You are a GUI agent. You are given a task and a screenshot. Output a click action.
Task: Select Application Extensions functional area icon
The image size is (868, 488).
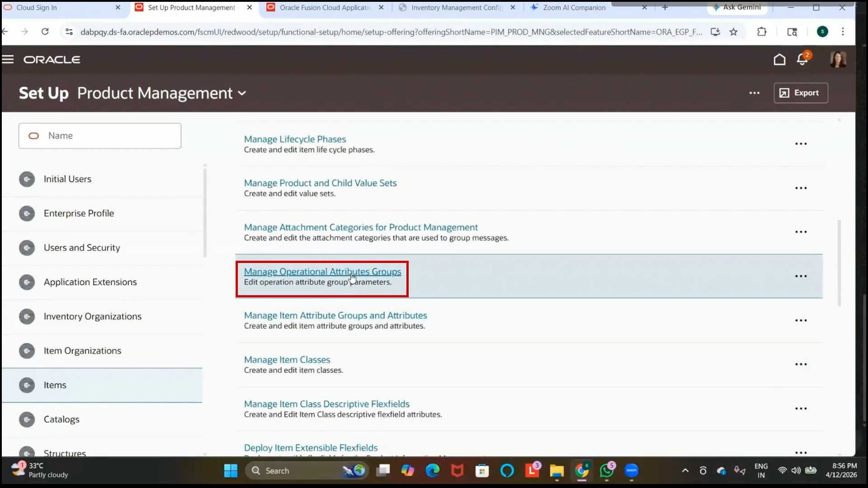pyautogui.click(x=27, y=282)
